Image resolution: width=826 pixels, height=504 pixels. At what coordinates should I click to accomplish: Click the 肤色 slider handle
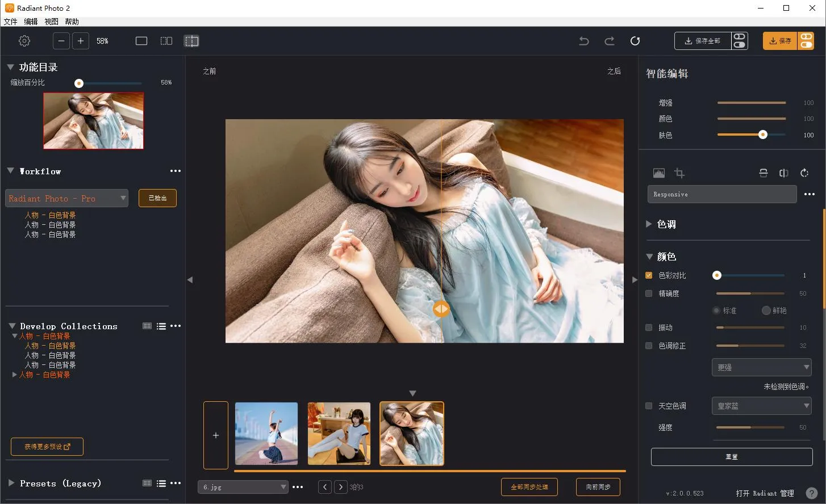tap(763, 135)
